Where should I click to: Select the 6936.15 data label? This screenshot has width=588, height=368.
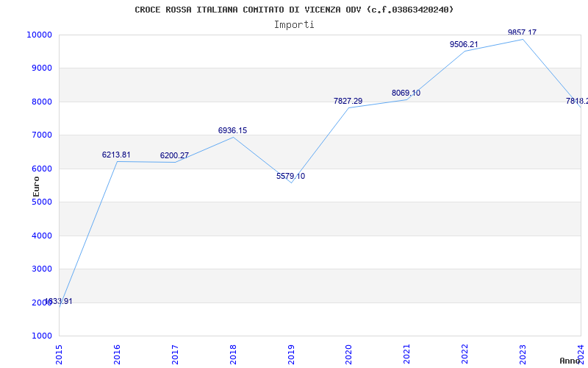pos(232,130)
